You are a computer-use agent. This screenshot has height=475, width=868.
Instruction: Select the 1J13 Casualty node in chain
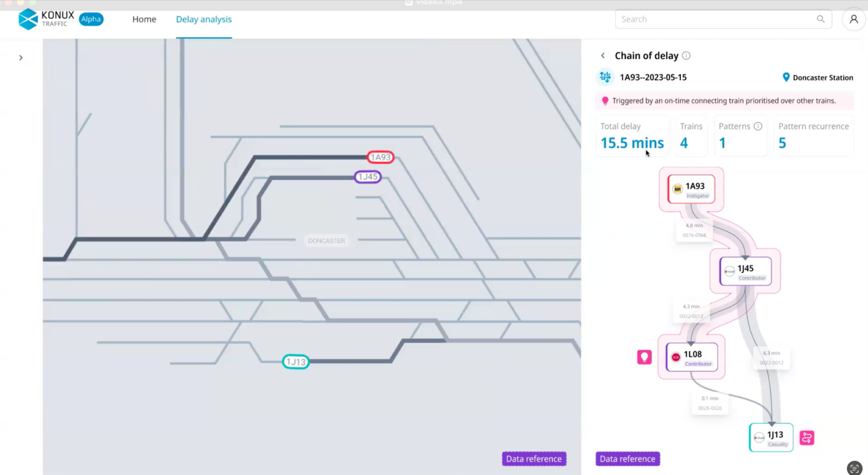pos(771,438)
